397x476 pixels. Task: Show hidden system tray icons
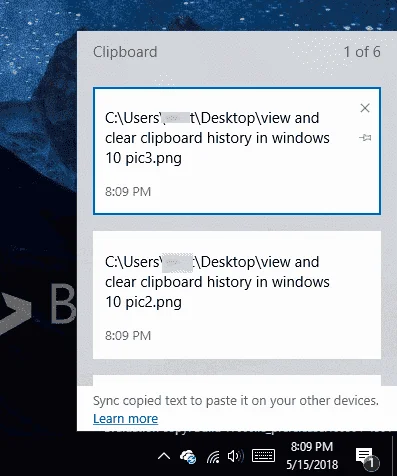pyautogui.click(x=164, y=456)
